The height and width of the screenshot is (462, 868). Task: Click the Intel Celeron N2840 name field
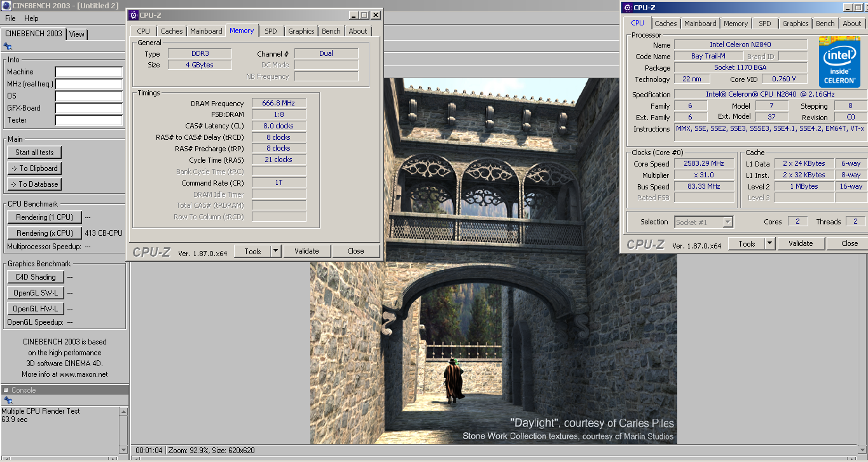tap(740, 45)
